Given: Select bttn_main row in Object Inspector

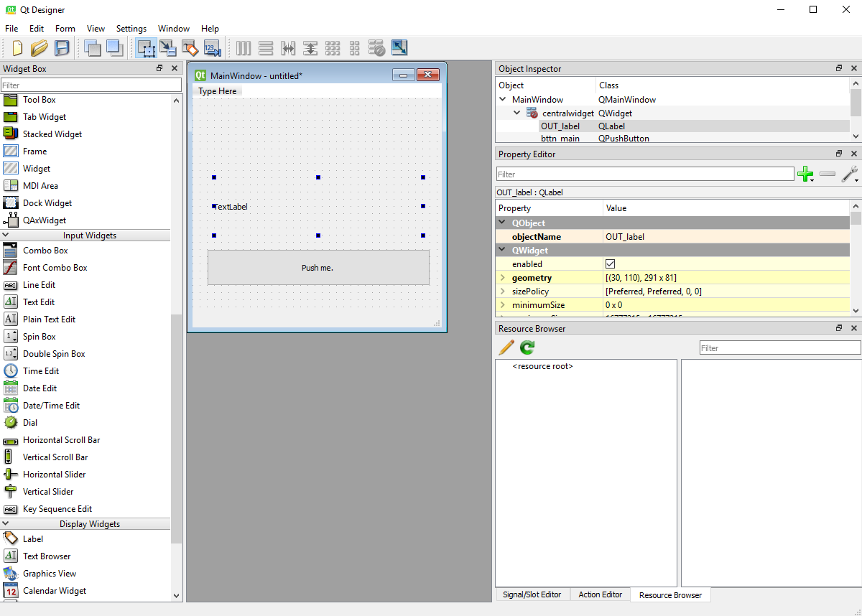Looking at the screenshot, I should coord(672,139).
